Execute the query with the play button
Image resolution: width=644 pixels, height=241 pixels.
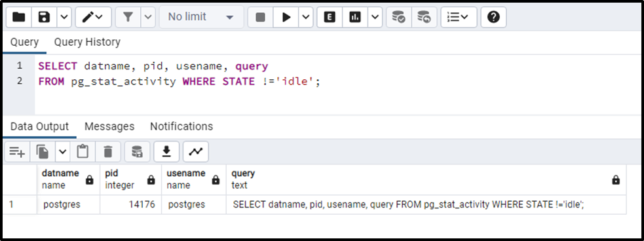pyautogui.click(x=286, y=17)
